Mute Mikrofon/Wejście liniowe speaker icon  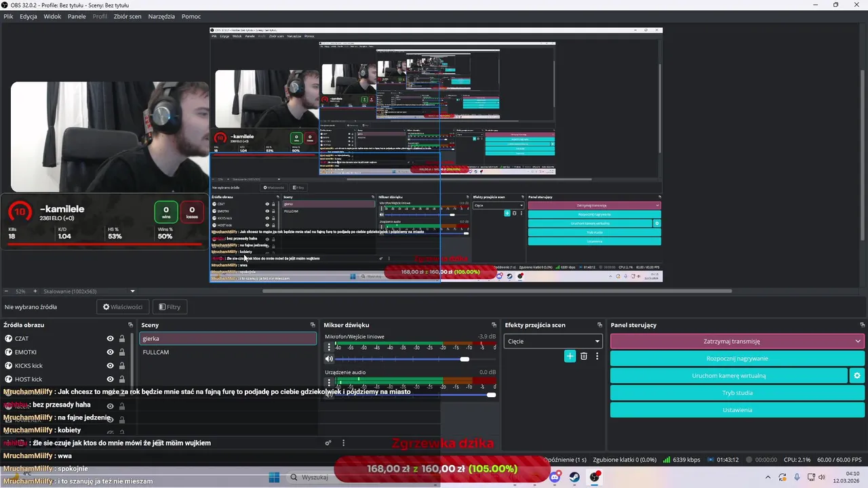pyautogui.click(x=329, y=359)
